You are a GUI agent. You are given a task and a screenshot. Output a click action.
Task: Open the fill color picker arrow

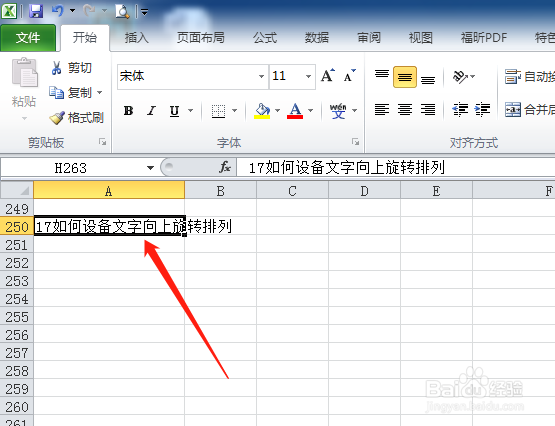[x=278, y=111]
